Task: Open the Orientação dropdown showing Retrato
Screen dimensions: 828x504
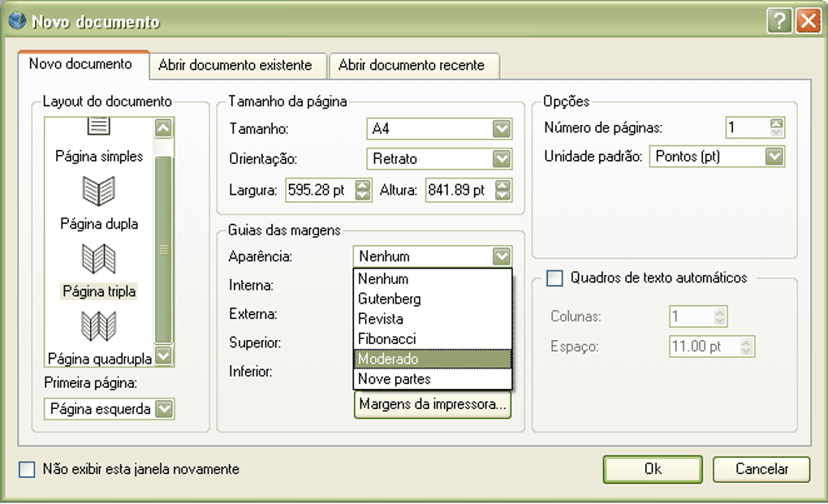Action: coord(501,158)
